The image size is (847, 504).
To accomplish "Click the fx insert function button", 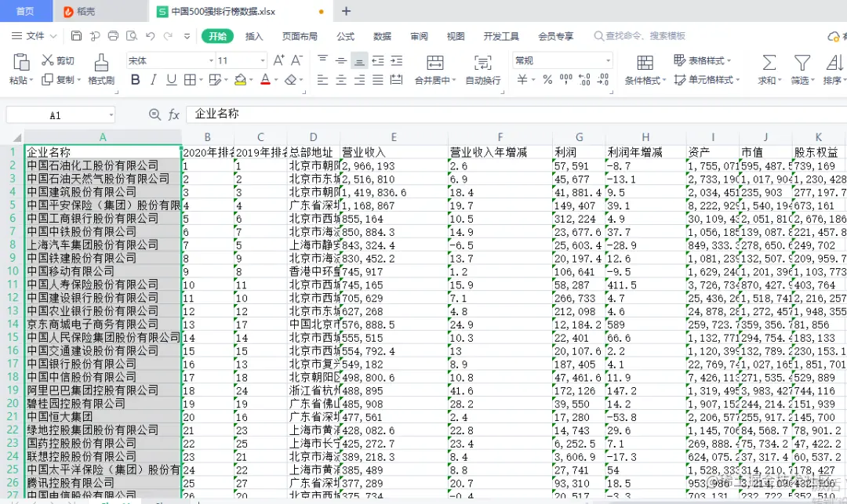I will (x=173, y=114).
